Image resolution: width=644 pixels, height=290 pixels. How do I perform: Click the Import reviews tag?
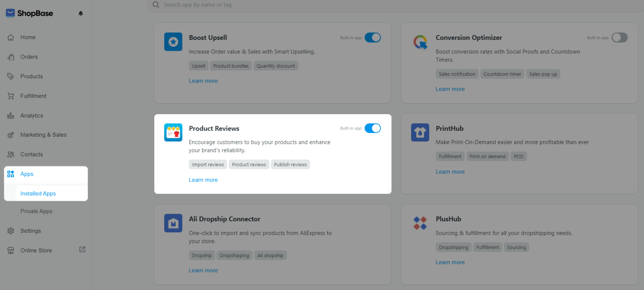[208, 165]
